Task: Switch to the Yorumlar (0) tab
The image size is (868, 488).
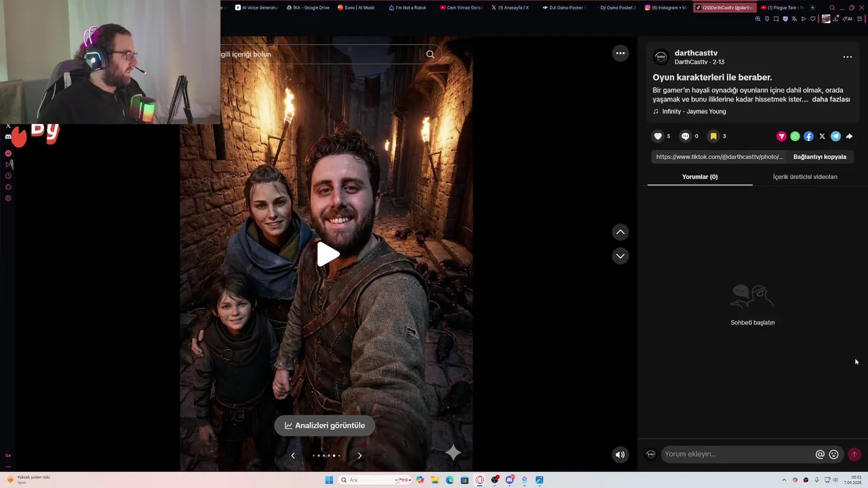Action: click(700, 177)
